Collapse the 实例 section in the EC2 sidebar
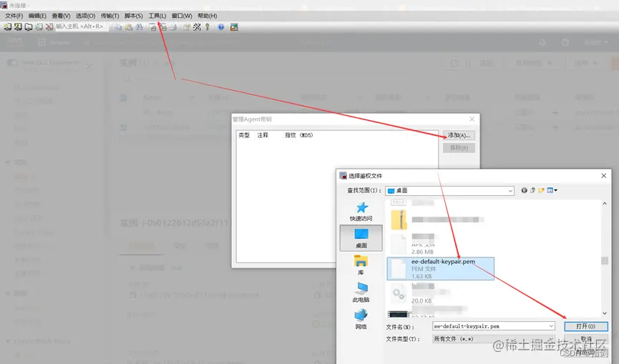This screenshot has width=619, height=364. pyautogui.click(x=8, y=162)
